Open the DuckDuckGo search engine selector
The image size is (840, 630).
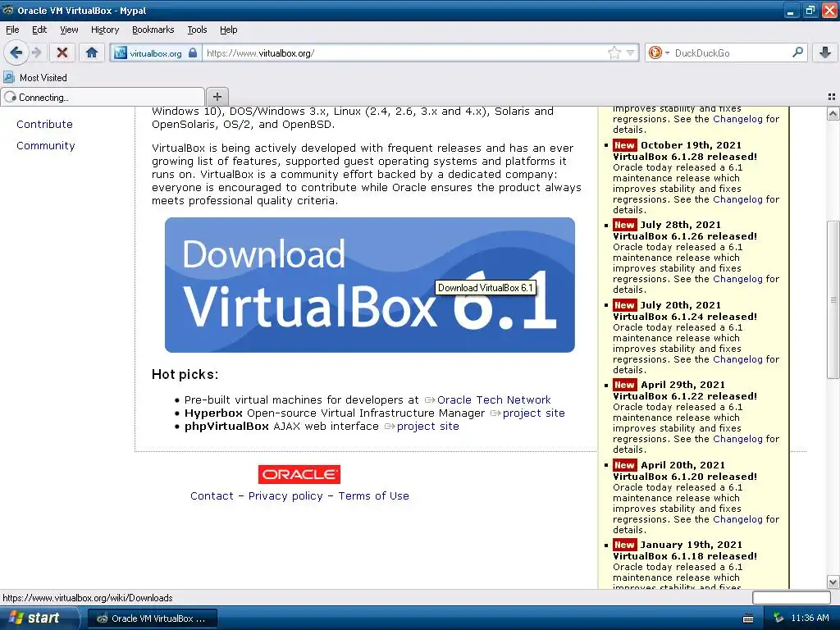click(659, 52)
